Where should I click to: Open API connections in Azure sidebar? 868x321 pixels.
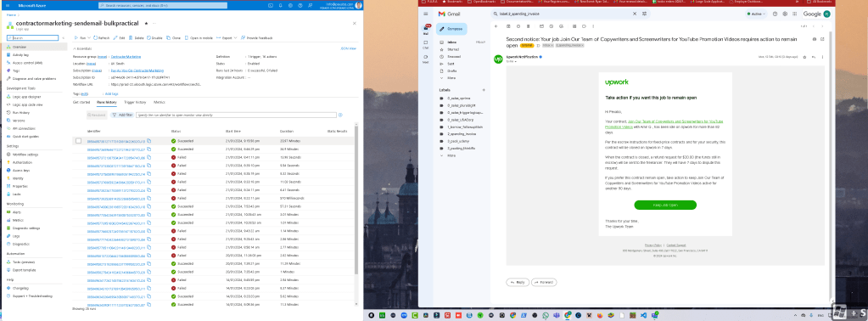point(22,128)
